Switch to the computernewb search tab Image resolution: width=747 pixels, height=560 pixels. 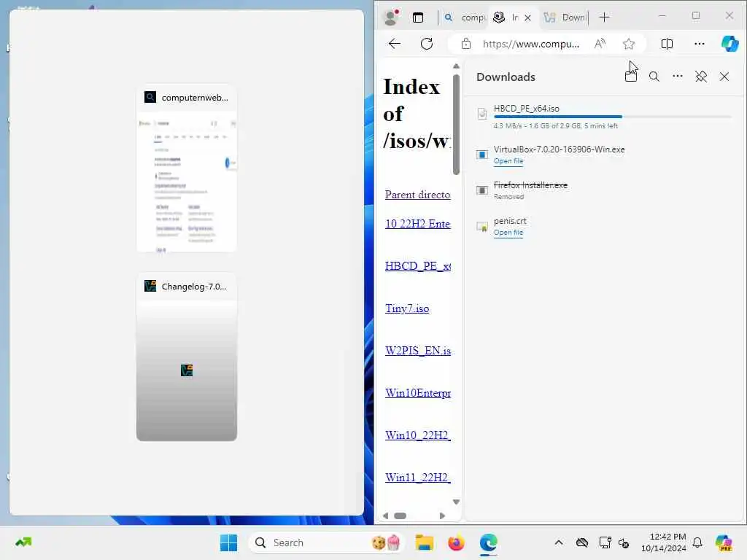tap(464, 17)
